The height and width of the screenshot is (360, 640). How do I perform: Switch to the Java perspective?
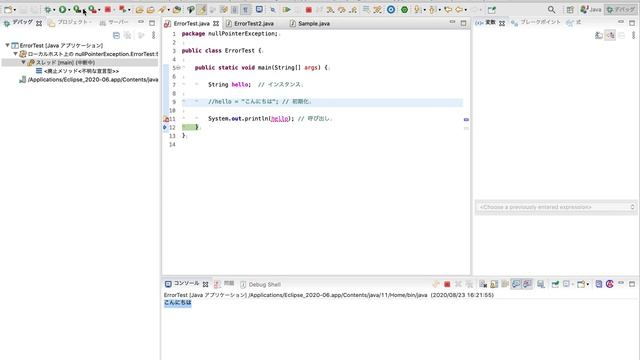click(591, 9)
